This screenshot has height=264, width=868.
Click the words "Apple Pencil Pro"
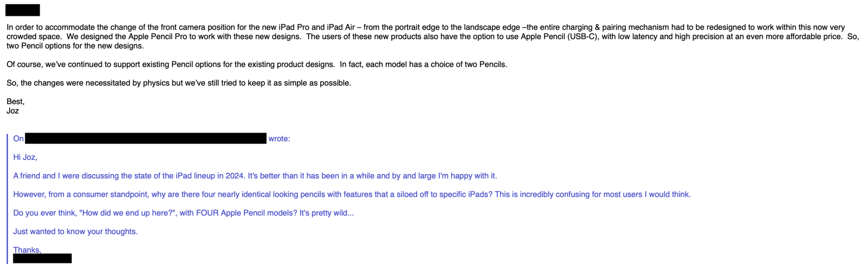[x=158, y=36]
